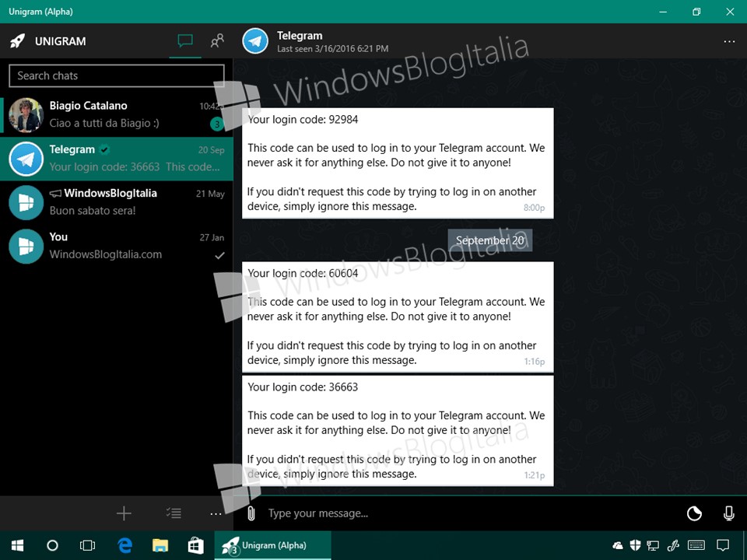Screen dimensions: 747x560
Task: Start voice recording with microphone icon
Action: pos(728,513)
